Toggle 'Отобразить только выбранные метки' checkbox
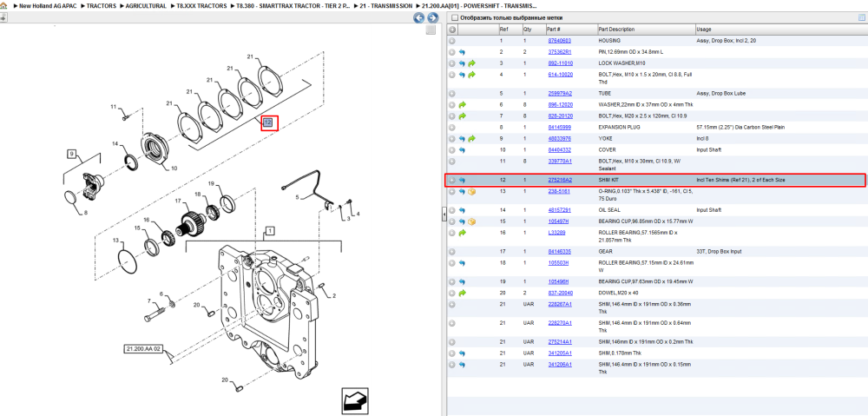The width and height of the screenshot is (868, 416). coord(455,18)
